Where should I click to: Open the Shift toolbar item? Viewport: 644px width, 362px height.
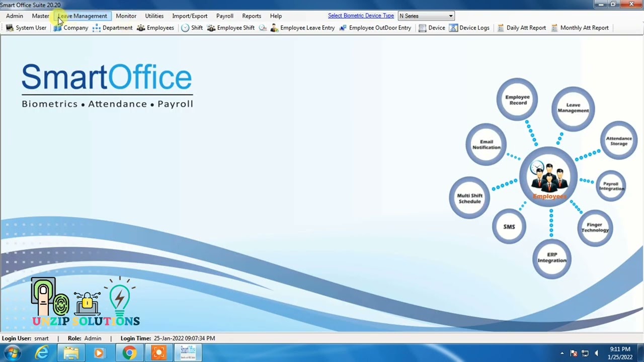pos(192,28)
